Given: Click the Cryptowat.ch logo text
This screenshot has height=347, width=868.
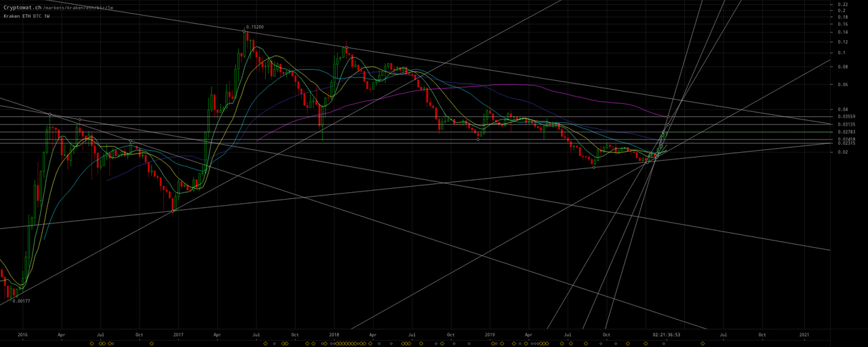Looking at the screenshot, I should (22, 7).
